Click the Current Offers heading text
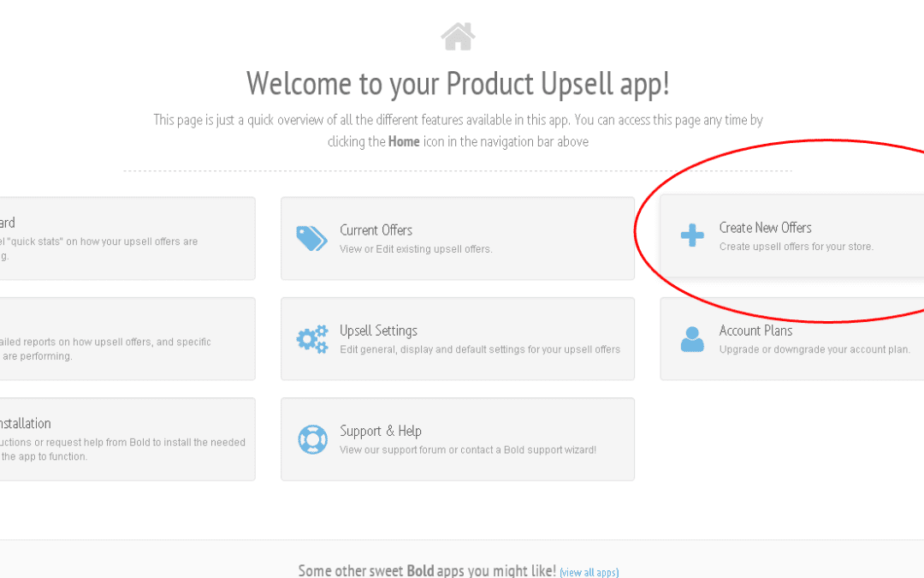Screen dimensions: 924x578 (x=376, y=229)
